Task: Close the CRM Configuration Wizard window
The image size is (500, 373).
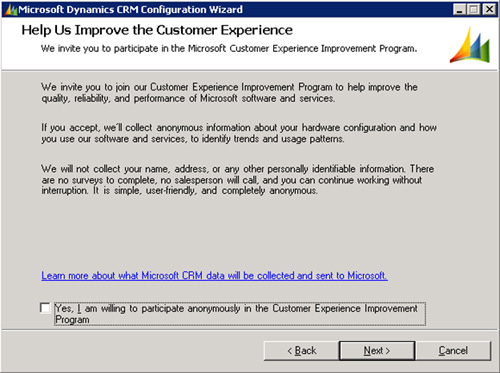Action: 489,9
